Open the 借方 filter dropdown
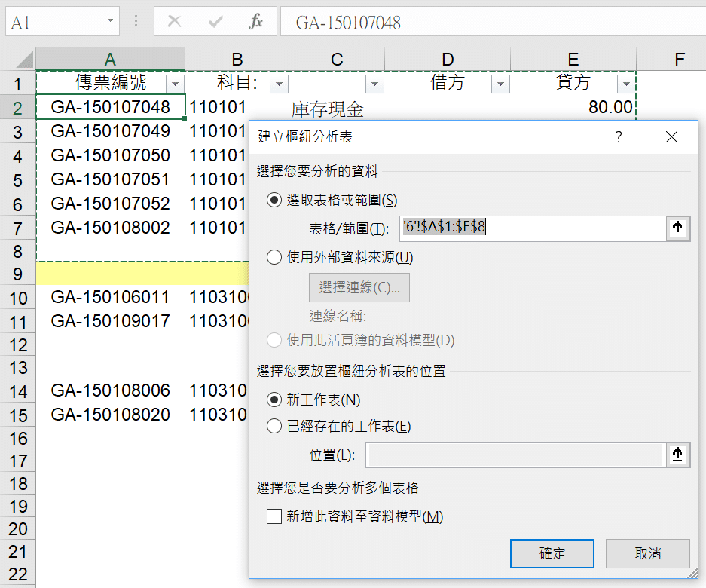 (x=501, y=84)
